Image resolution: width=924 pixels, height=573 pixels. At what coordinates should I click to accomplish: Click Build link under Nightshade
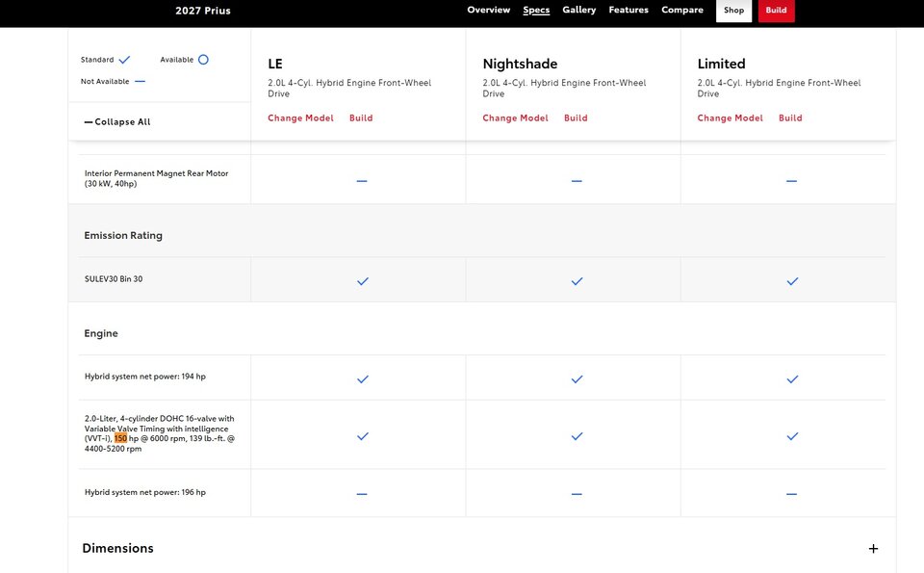576,117
